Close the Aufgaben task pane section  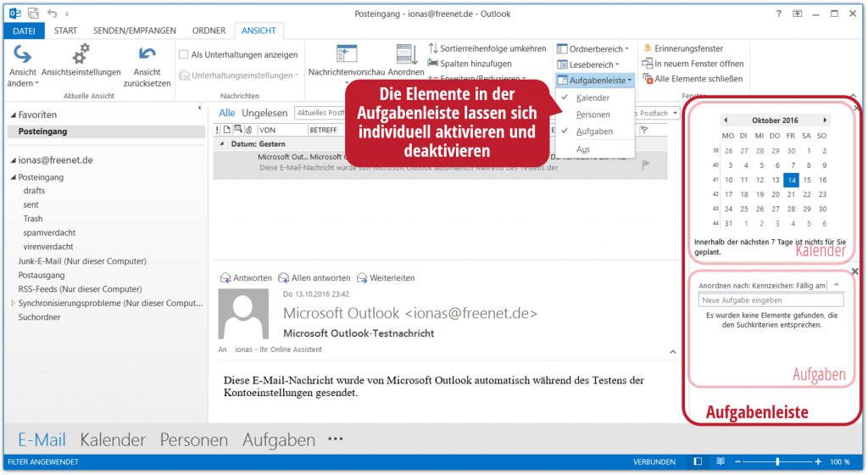854,271
